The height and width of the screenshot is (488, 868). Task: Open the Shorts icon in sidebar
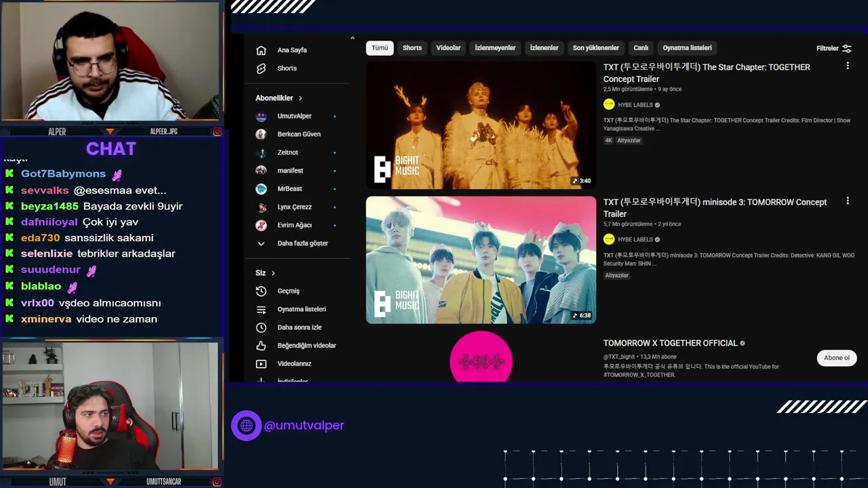261,68
